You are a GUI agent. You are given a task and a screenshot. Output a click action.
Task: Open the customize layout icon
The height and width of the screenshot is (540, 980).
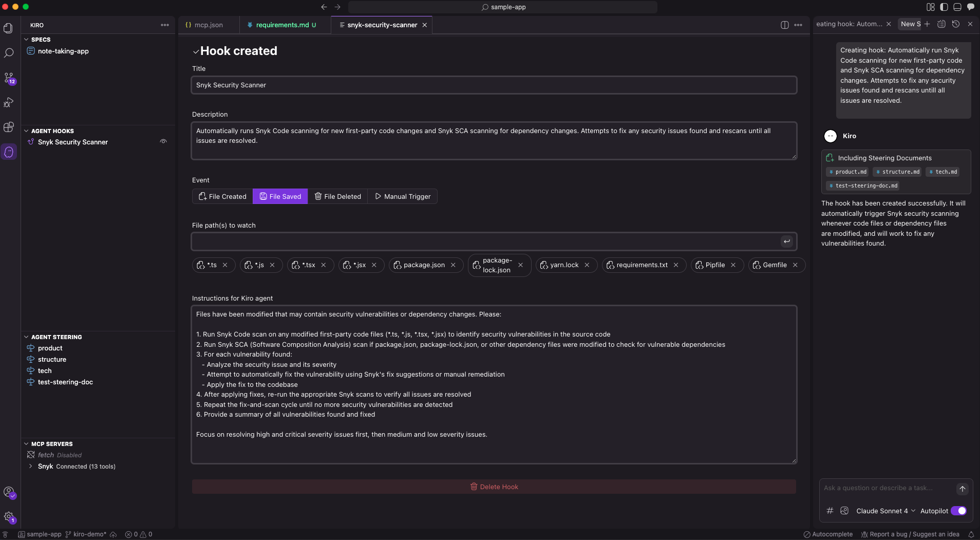pyautogui.click(x=931, y=7)
